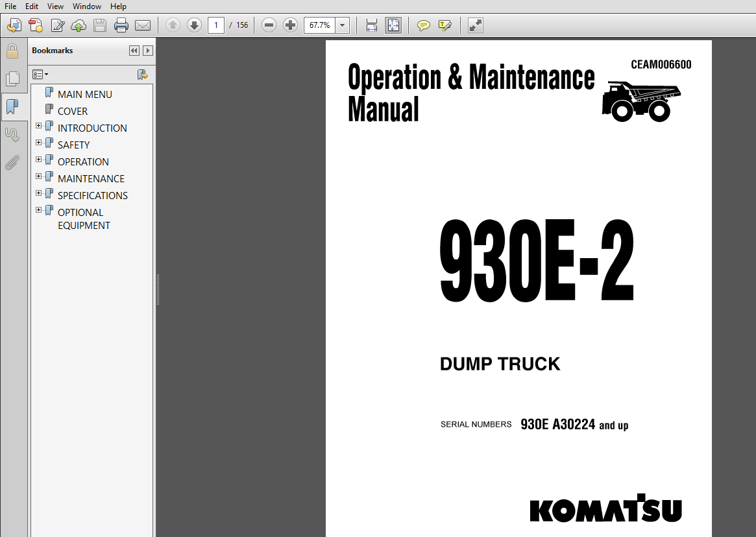Click the 930E-2 title on page
Viewport: 756px width, 537px height.
pos(537,261)
